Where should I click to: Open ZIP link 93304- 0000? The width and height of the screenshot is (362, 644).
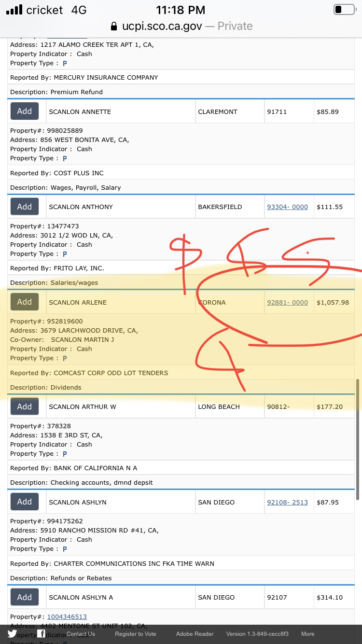point(287,207)
